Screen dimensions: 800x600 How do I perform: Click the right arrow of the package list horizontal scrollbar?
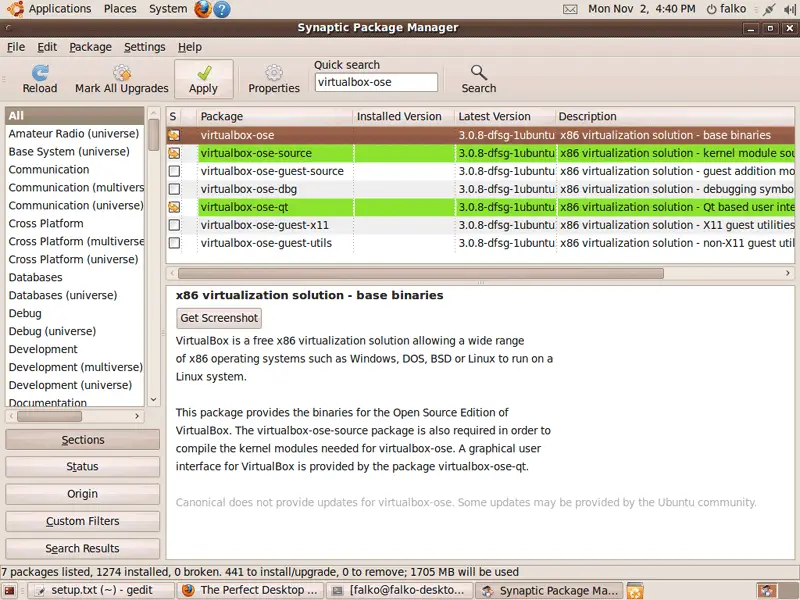[788, 273]
